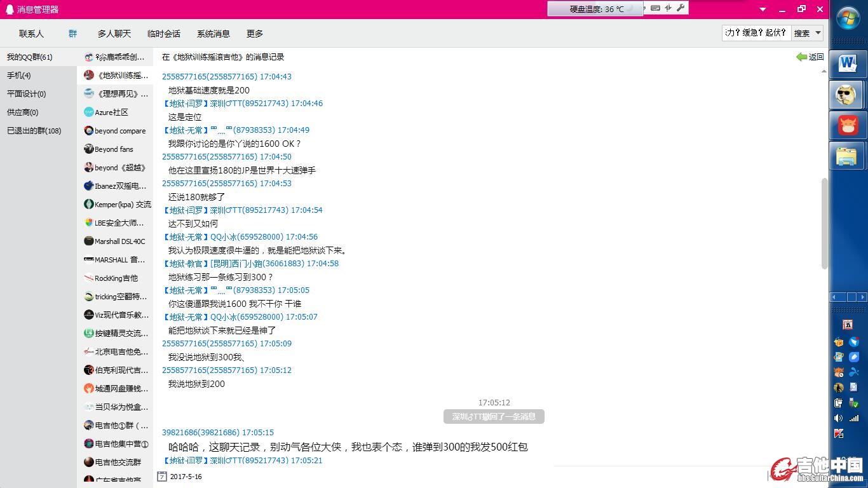Select the 电吉他交流群 group name
Screen dimensions: 868x488
[118, 462]
